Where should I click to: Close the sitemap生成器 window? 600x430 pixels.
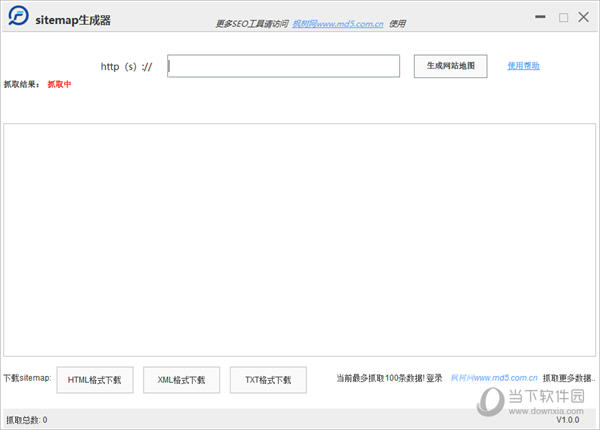tap(584, 17)
